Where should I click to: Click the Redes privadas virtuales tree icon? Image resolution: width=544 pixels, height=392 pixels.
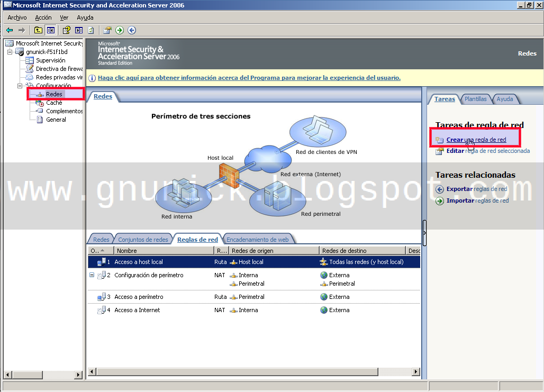tap(30, 77)
